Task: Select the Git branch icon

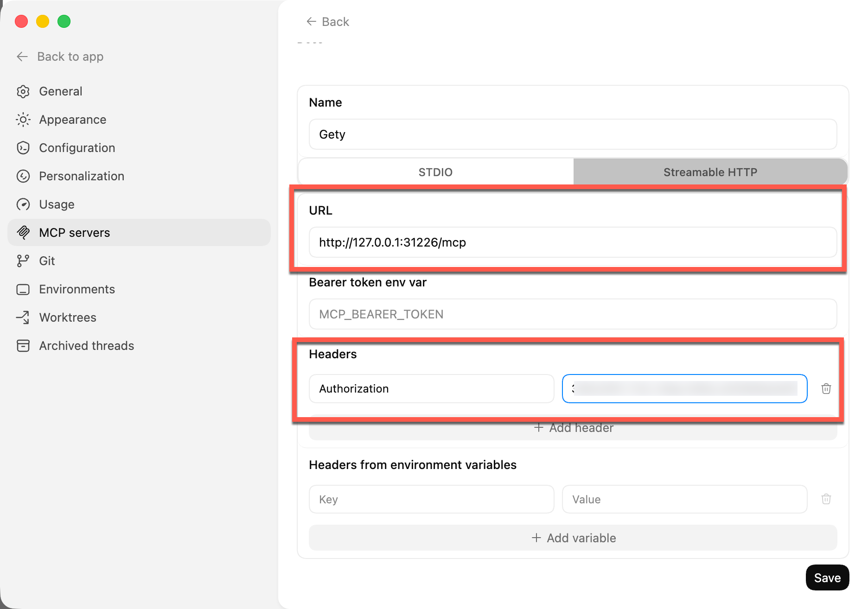Action: coord(22,260)
